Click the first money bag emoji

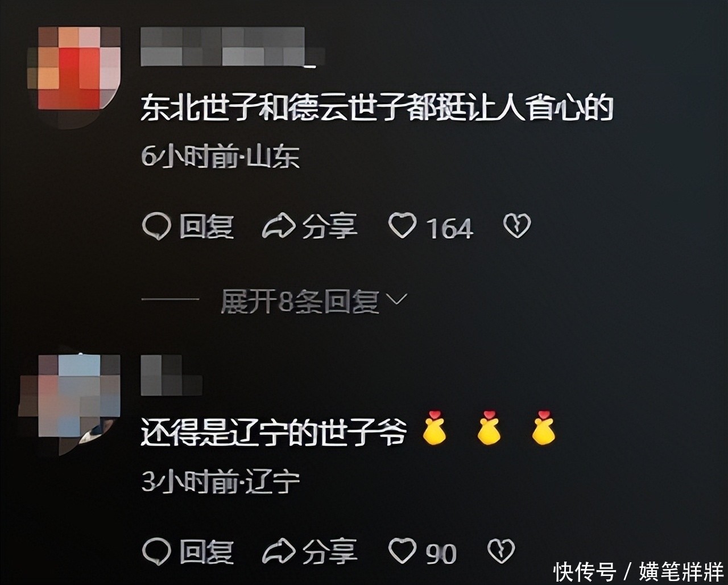pos(434,428)
